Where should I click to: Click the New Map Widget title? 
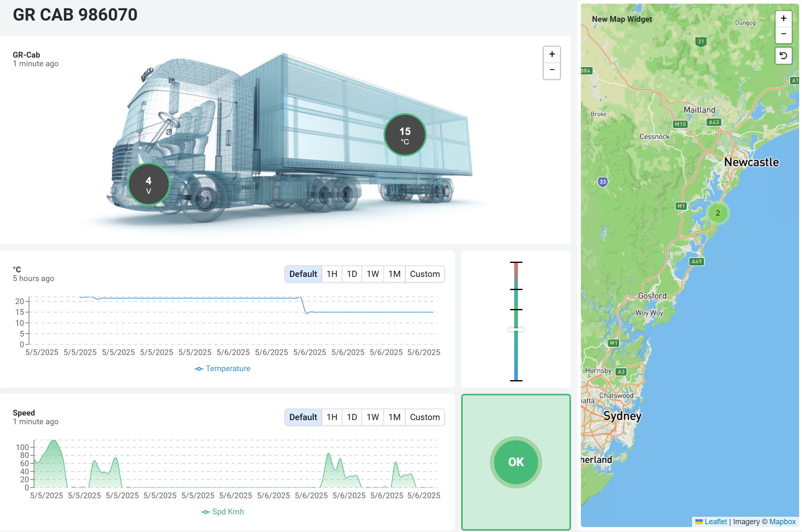(x=622, y=19)
